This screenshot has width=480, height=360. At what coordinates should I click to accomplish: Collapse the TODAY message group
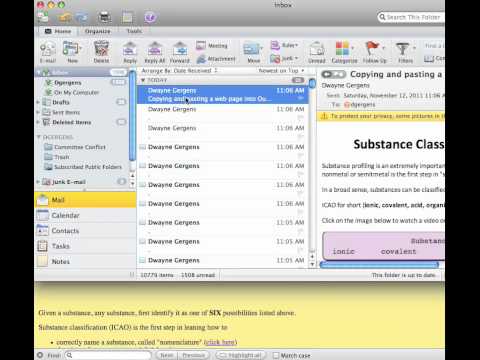[x=143, y=80]
